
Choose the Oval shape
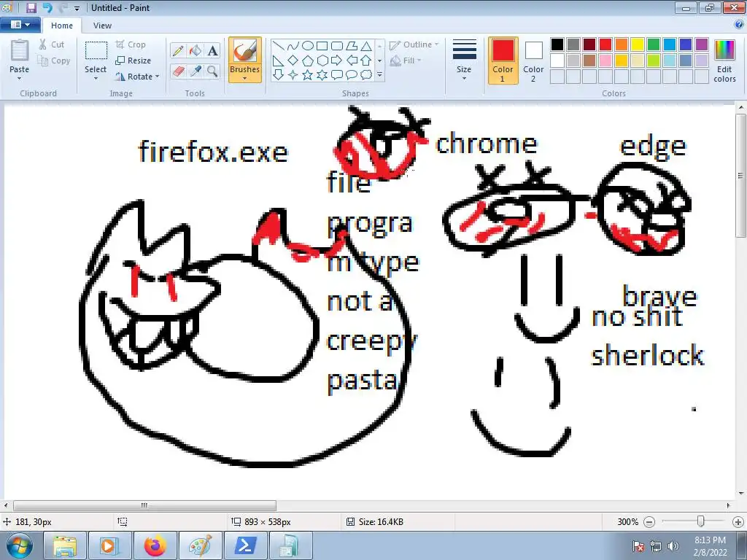(308, 46)
